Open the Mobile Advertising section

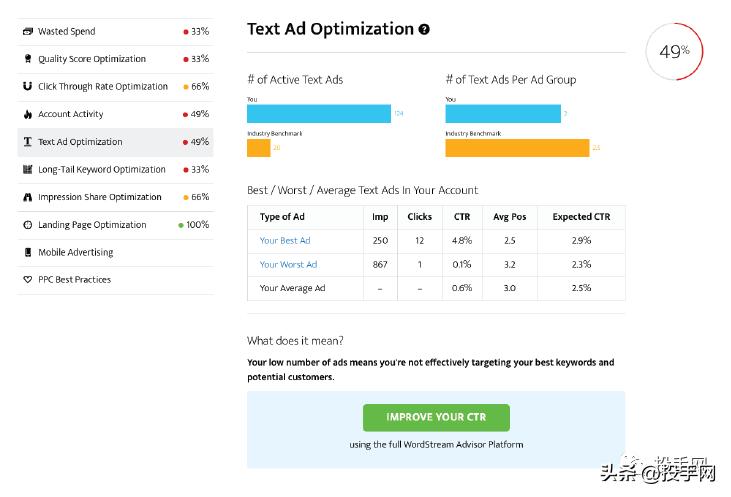click(x=75, y=252)
